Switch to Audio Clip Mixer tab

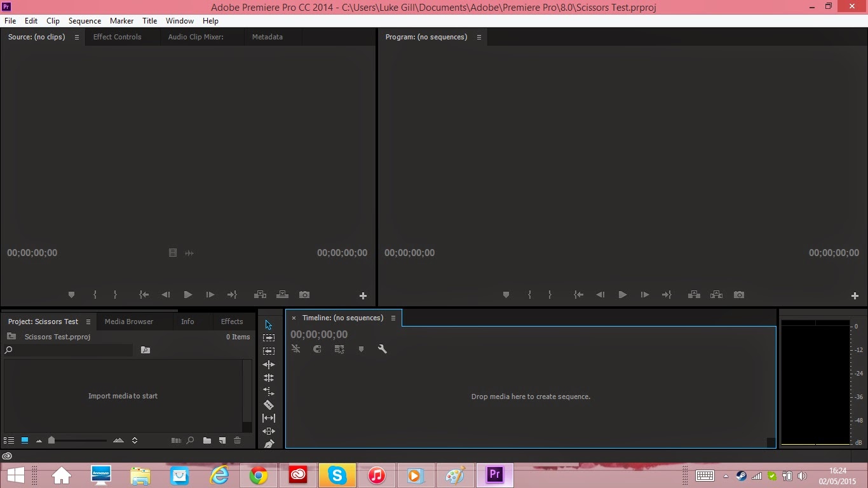click(196, 37)
